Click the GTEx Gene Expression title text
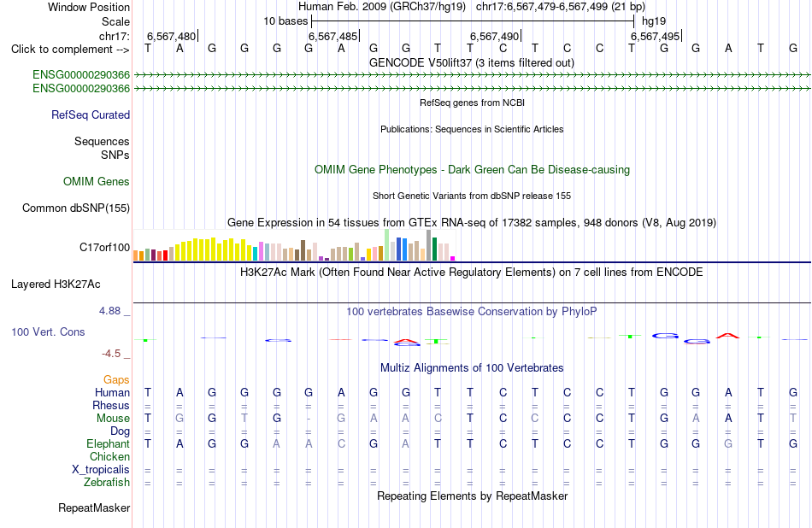812x528 pixels. (x=472, y=223)
